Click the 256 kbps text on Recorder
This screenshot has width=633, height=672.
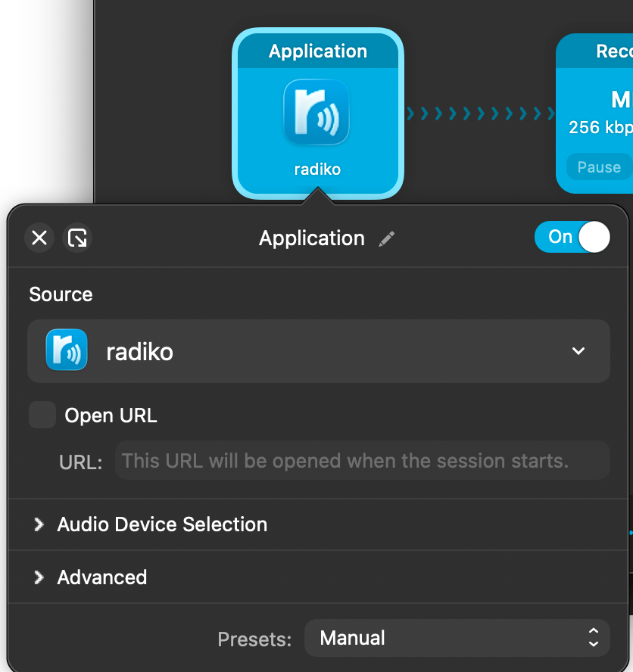pyautogui.click(x=600, y=127)
